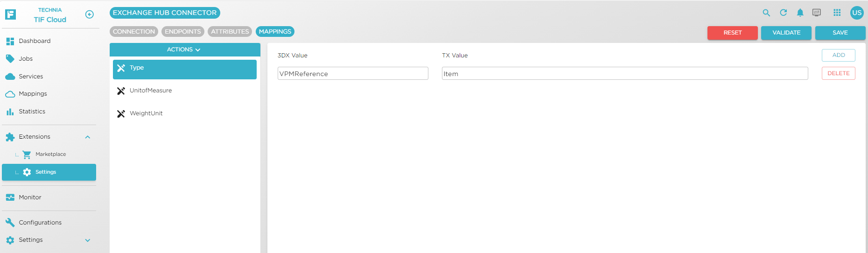This screenshot has height=253, width=868.
Task: Click the SAVE button
Action: click(x=840, y=33)
